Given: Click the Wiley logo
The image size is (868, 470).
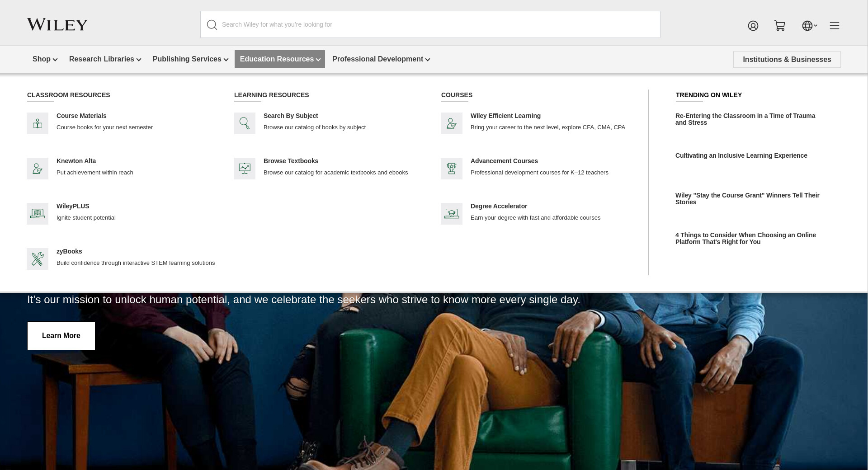Looking at the screenshot, I should click(x=57, y=25).
